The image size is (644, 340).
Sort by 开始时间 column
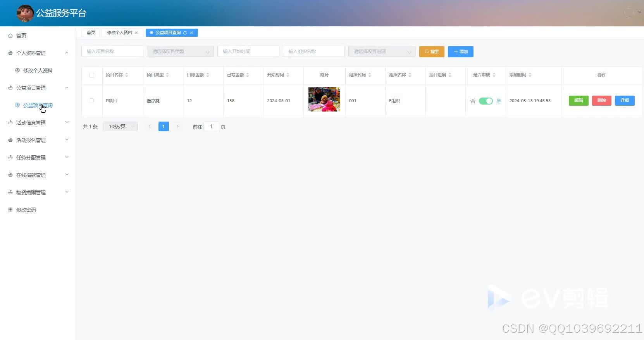pos(288,75)
